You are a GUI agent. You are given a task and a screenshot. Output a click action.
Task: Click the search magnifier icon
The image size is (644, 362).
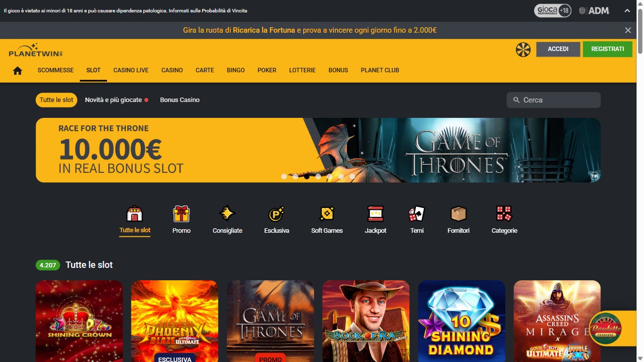click(516, 100)
